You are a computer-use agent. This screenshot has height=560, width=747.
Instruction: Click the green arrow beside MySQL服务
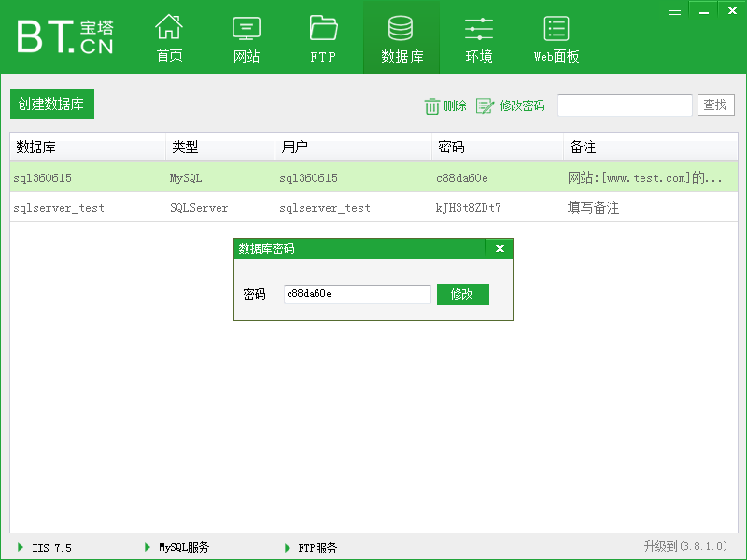[x=148, y=548]
